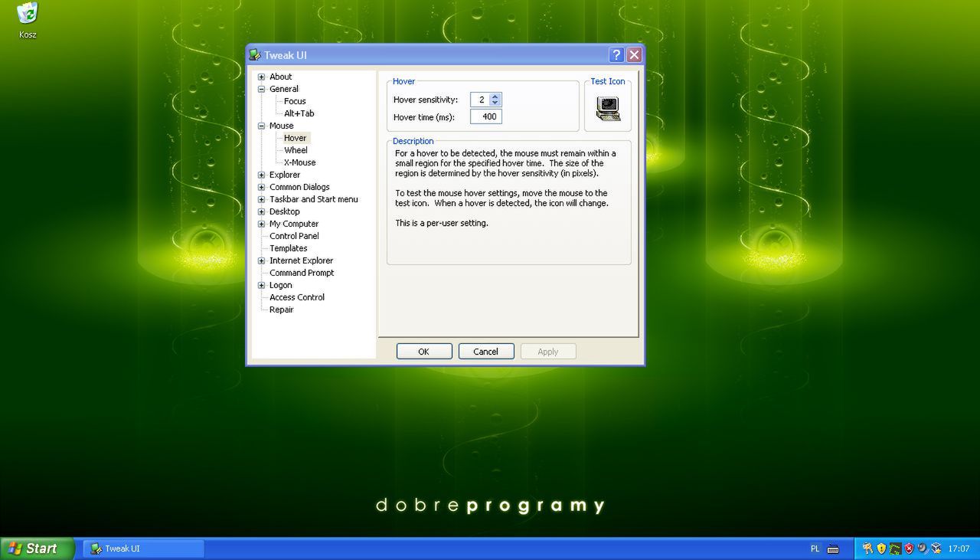
Task: Select Taskbar and Start menu item
Action: 314,199
